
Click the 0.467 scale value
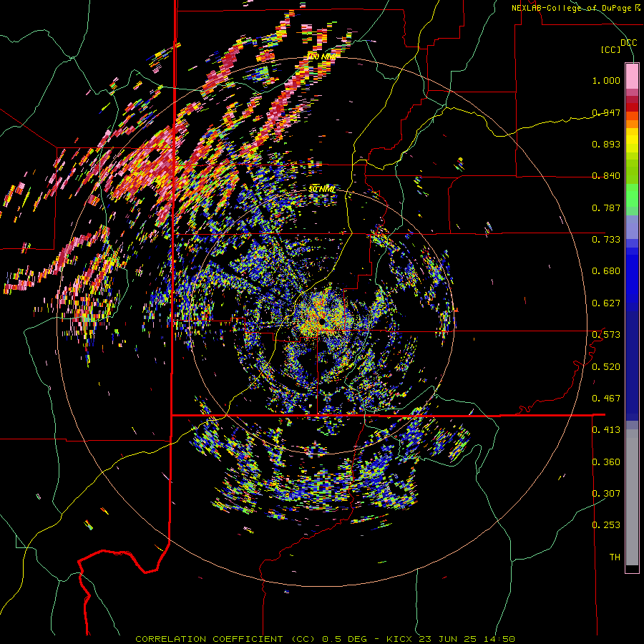point(606,399)
